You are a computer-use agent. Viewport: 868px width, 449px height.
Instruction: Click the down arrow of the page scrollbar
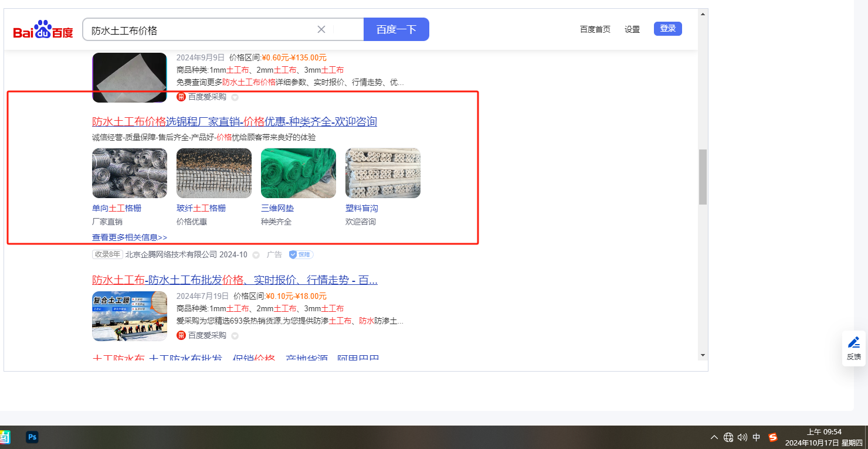703,355
